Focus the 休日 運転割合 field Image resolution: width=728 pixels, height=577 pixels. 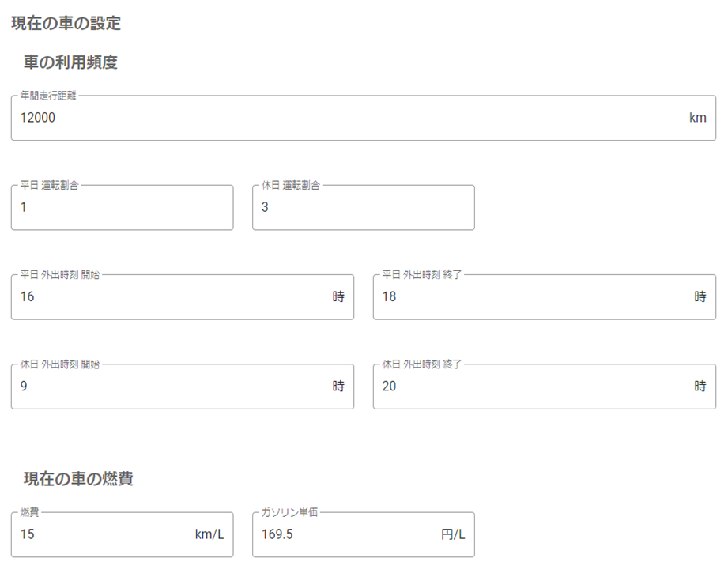click(x=364, y=208)
